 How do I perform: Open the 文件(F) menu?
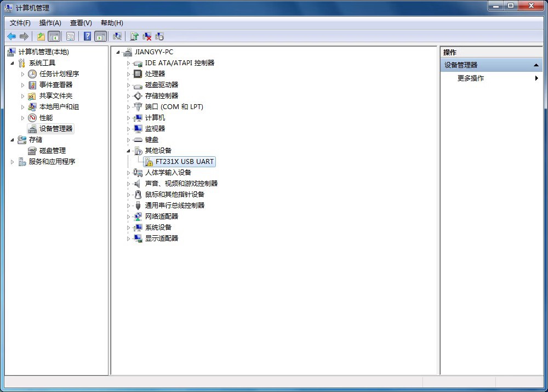coord(20,23)
